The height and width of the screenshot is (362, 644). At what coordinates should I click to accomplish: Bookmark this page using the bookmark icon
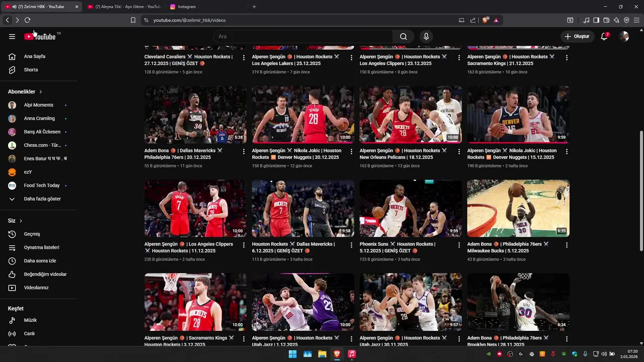pos(133,20)
